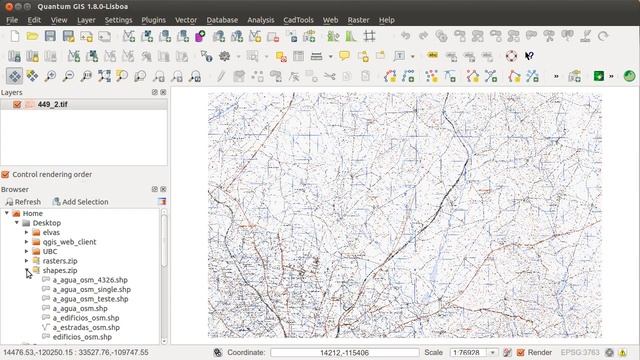Screen dimensions: 640x360
Task: Select edificios_osm.shp in the browser
Action: (82, 337)
